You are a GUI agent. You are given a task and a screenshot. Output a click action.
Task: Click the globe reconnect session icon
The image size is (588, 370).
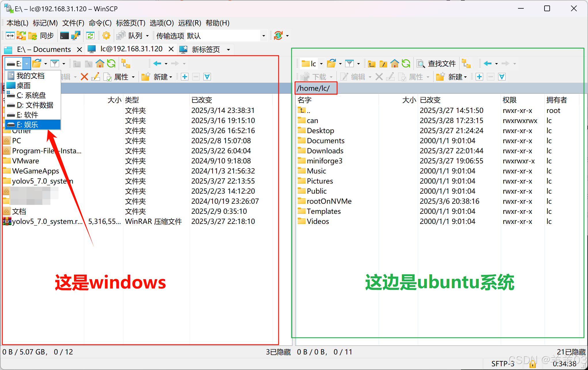[x=278, y=36]
